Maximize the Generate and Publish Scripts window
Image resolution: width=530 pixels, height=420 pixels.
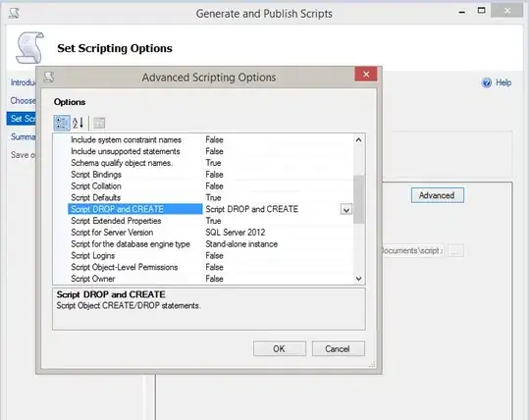point(482,11)
